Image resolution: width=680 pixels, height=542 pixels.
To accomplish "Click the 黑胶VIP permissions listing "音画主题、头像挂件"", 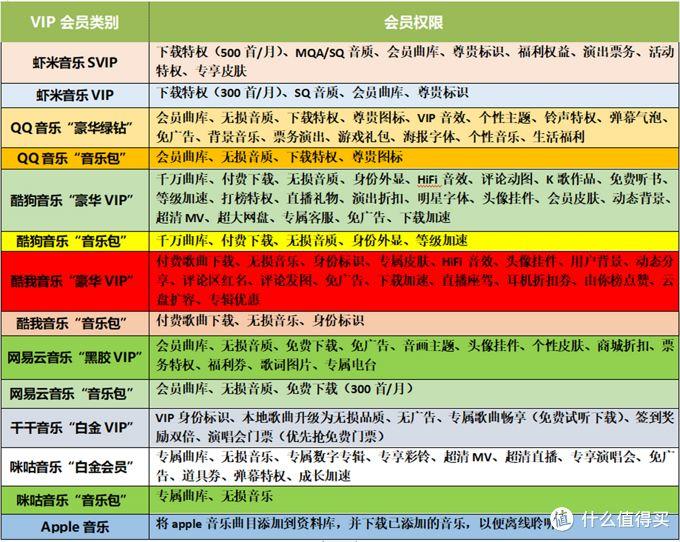I will coord(414,358).
